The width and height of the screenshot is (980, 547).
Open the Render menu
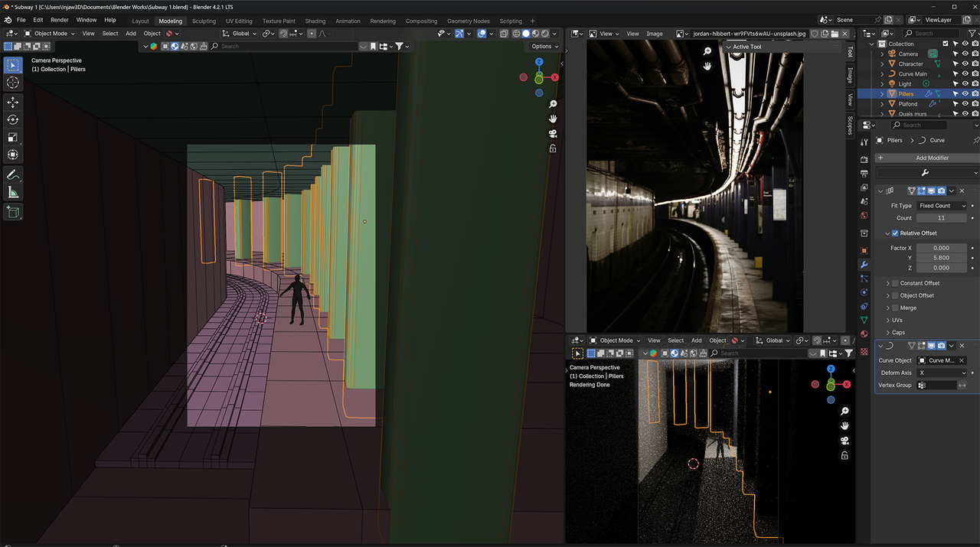click(60, 20)
